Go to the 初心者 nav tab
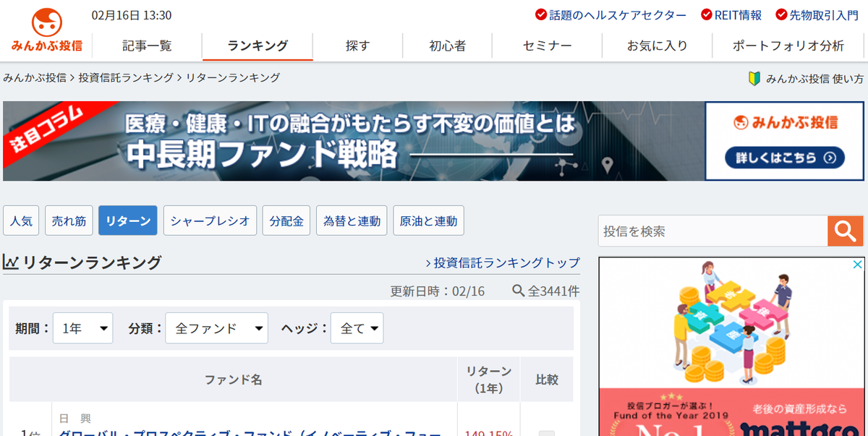Viewport: 868px width, 436px height. point(447,46)
